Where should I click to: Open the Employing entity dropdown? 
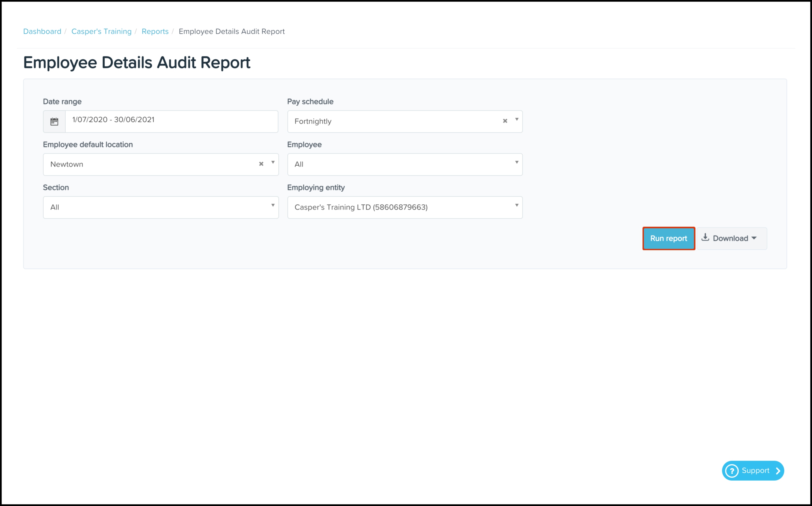tap(405, 207)
